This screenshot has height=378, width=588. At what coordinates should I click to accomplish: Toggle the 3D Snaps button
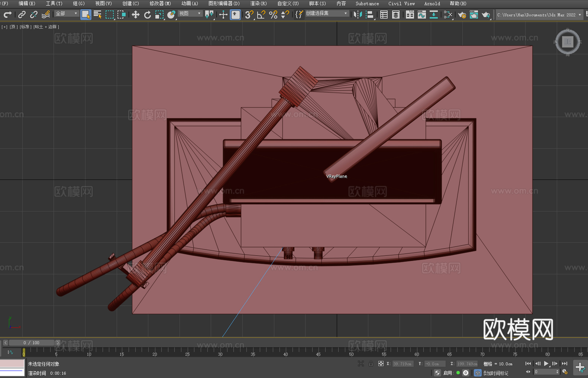pyautogui.click(x=249, y=14)
